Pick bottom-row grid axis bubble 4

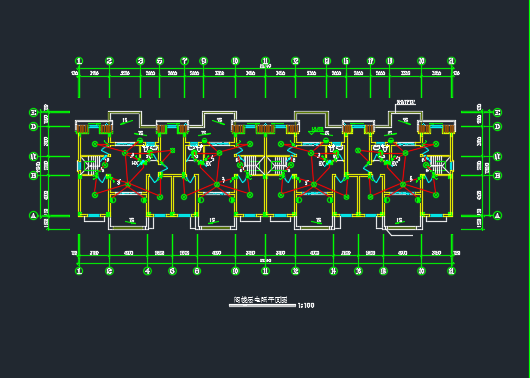pyautogui.click(x=147, y=271)
